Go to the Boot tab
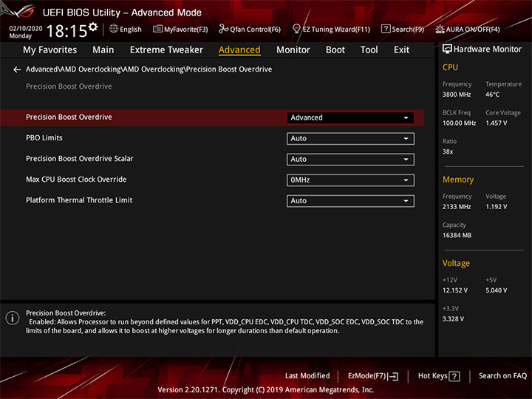The image size is (532, 399). pyautogui.click(x=335, y=50)
